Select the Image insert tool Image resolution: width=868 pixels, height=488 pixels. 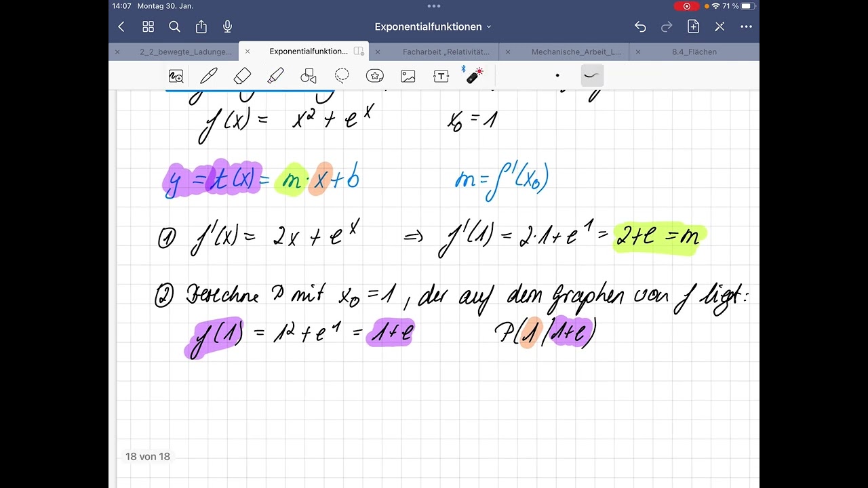click(408, 76)
